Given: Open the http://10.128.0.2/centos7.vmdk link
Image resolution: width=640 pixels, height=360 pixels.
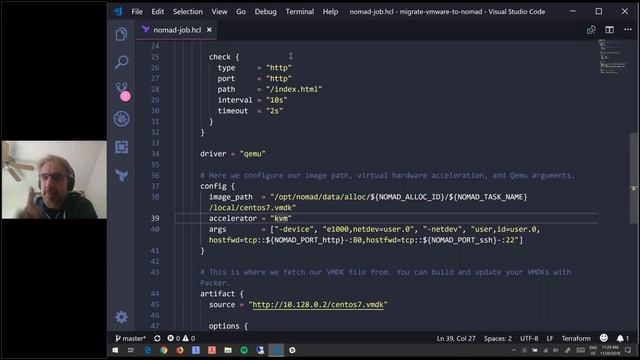Looking at the screenshot, I should tap(318, 304).
